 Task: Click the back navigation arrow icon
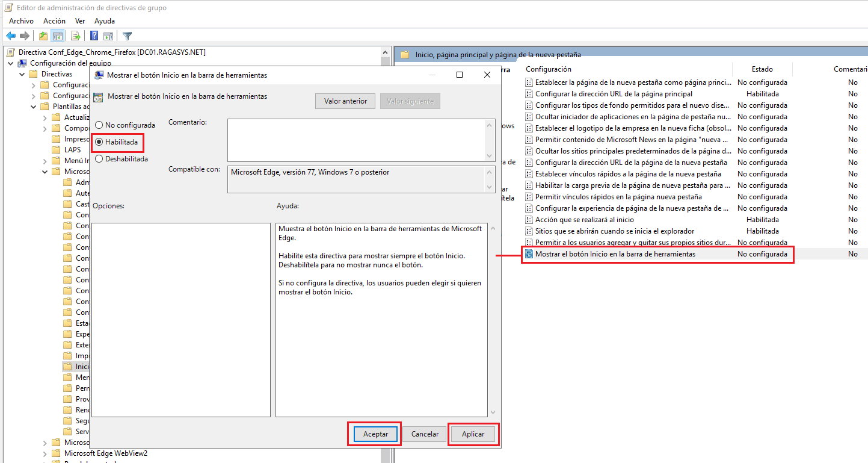coord(11,36)
